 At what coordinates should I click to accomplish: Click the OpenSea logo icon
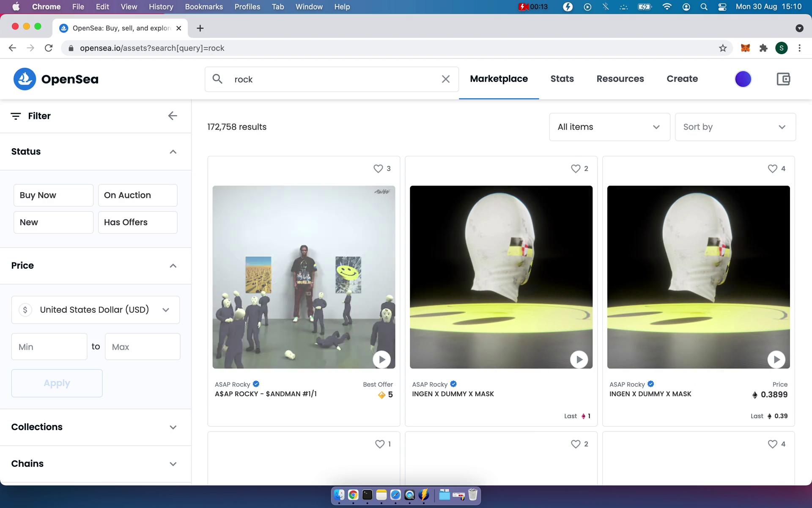pos(25,78)
